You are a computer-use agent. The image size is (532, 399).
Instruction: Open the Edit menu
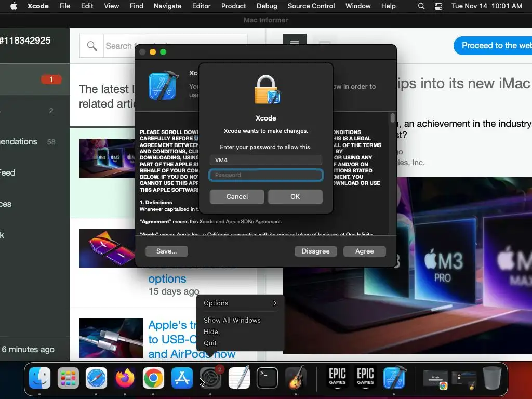tap(87, 6)
